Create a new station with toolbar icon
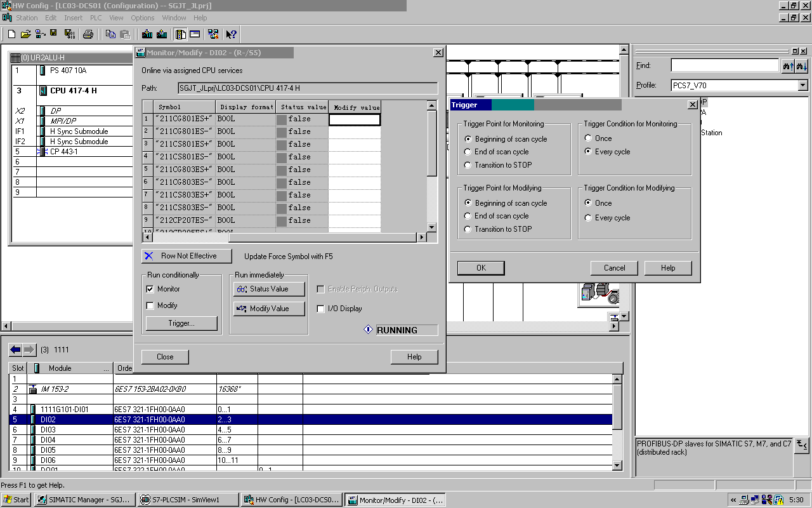The image size is (812, 508). coord(11,34)
